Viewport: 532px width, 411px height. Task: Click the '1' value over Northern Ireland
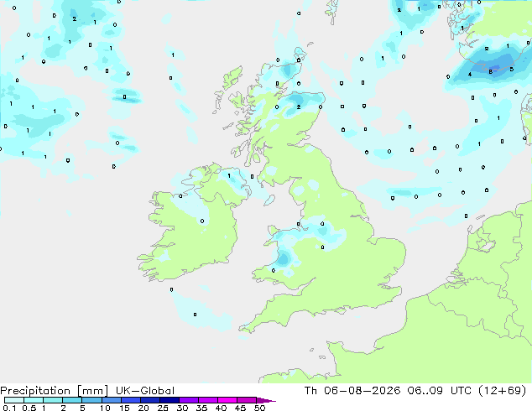(229, 175)
